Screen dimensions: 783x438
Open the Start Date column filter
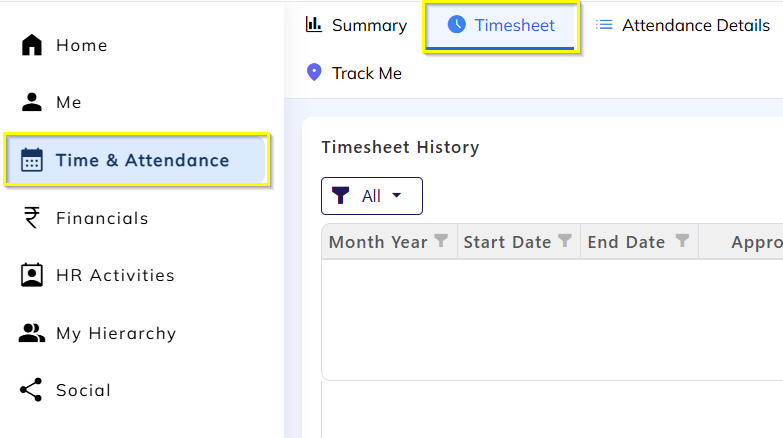(565, 241)
